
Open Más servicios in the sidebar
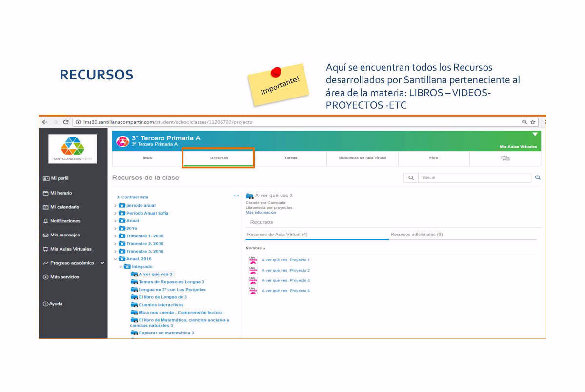point(61,277)
